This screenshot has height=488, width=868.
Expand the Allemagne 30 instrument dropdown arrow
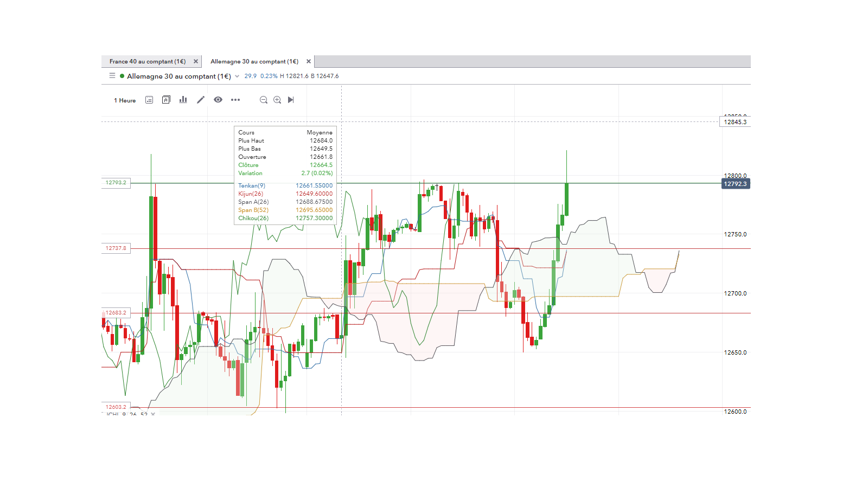coord(237,76)
